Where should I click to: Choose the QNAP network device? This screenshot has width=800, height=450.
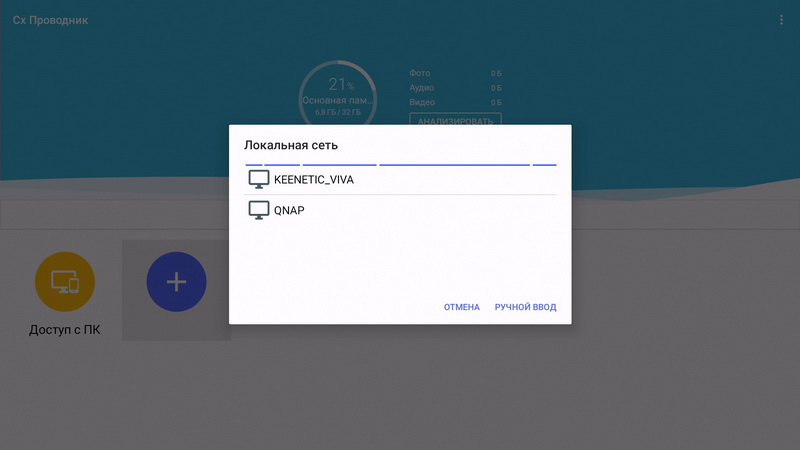coord(289,210)
